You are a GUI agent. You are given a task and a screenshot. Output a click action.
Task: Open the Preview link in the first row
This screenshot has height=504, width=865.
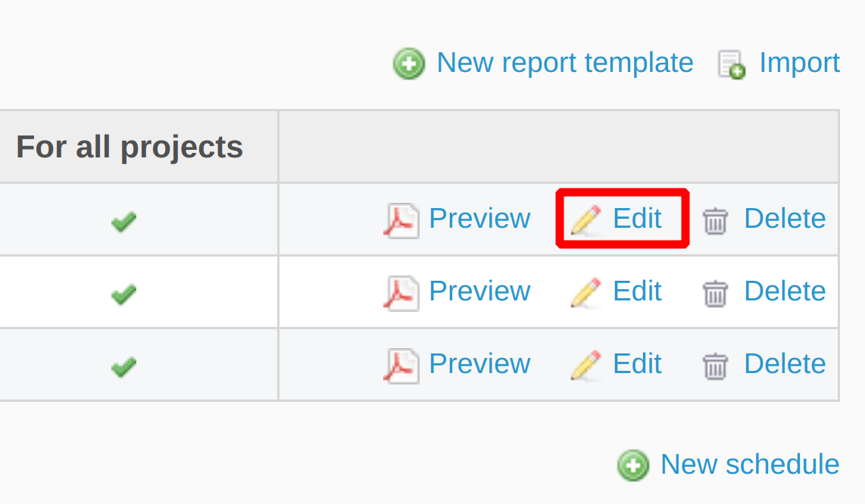[479, 219]
